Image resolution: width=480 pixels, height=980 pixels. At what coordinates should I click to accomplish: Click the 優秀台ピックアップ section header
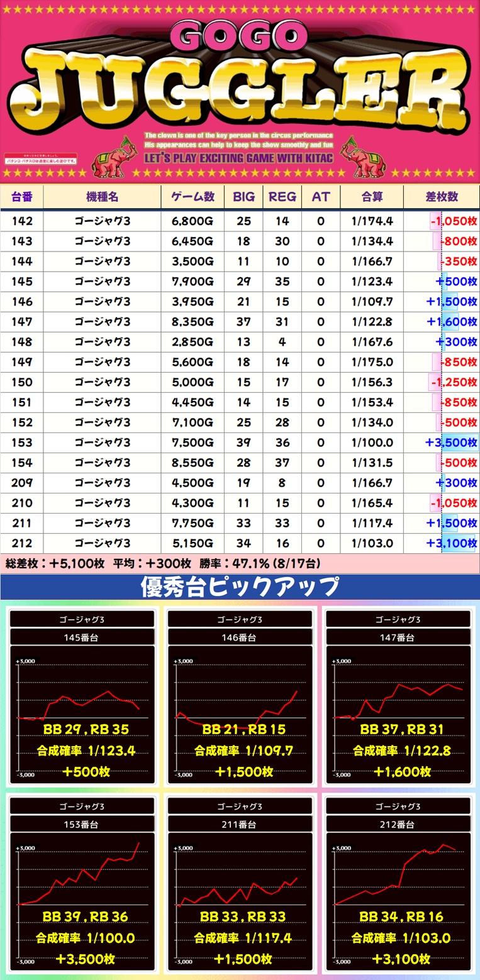point(239,588)
